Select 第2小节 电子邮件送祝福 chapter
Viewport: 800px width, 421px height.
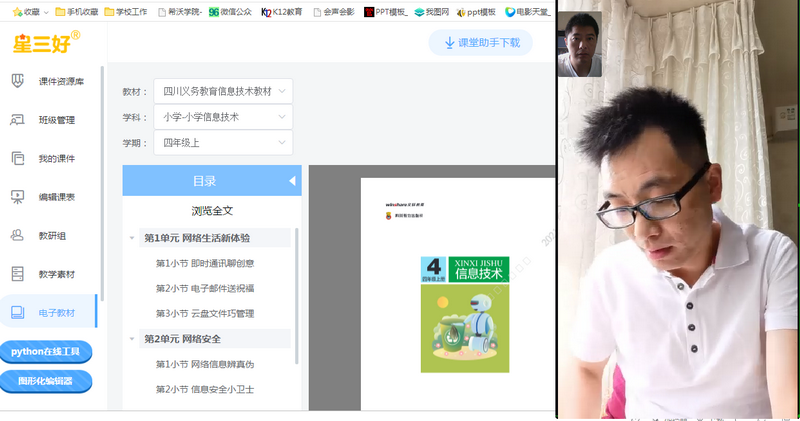point(204,288)
